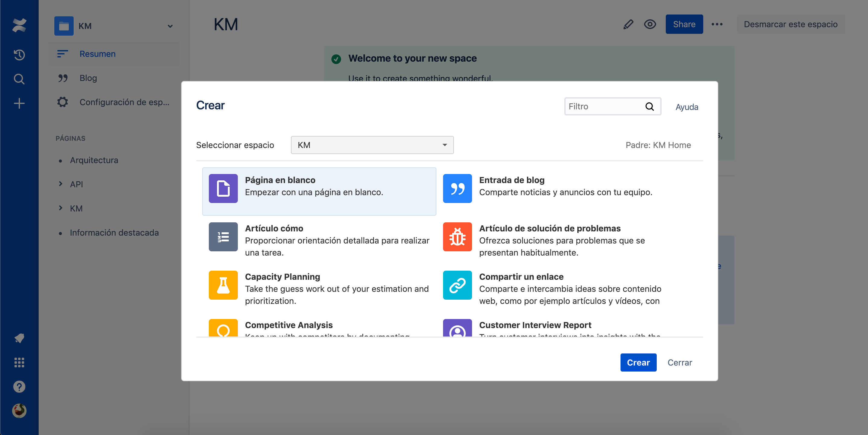This screenshot has height=435, width=868.
Task: Select the Página en blanco template
Action: point(319,191)
